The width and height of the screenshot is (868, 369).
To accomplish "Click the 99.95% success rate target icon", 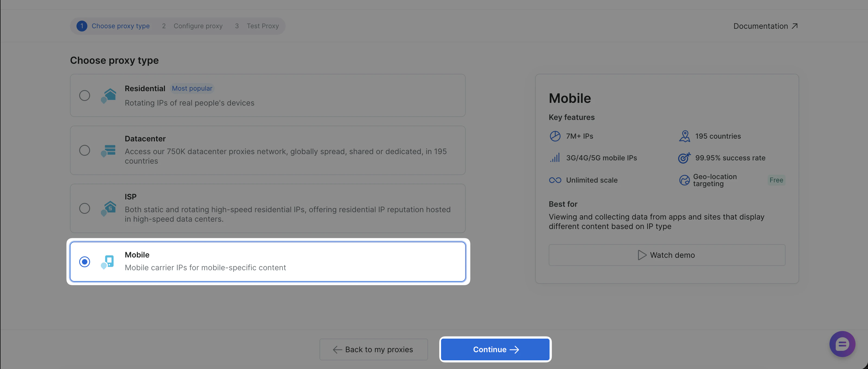I will pos(684,157).
